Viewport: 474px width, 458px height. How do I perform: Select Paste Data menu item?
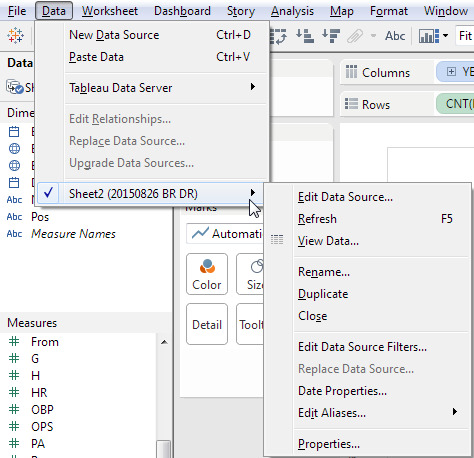point(152,57)
